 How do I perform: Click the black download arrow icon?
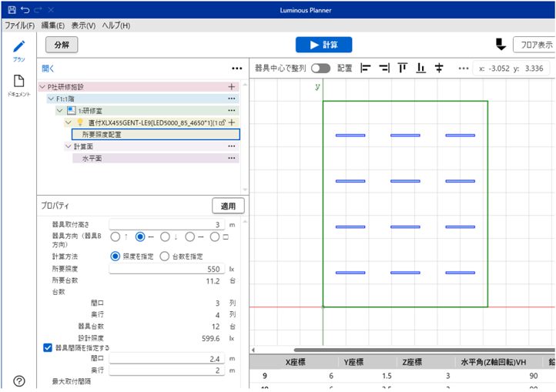click(500, 45)
